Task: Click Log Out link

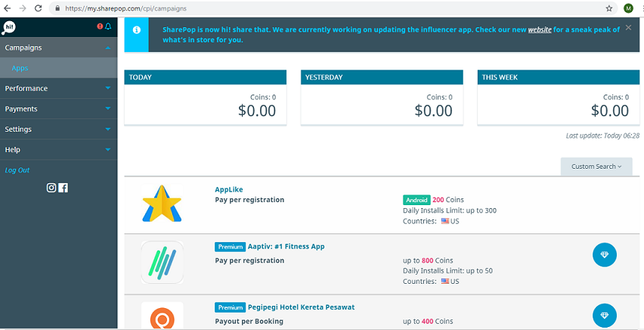Action: click(x=17, y=170)
